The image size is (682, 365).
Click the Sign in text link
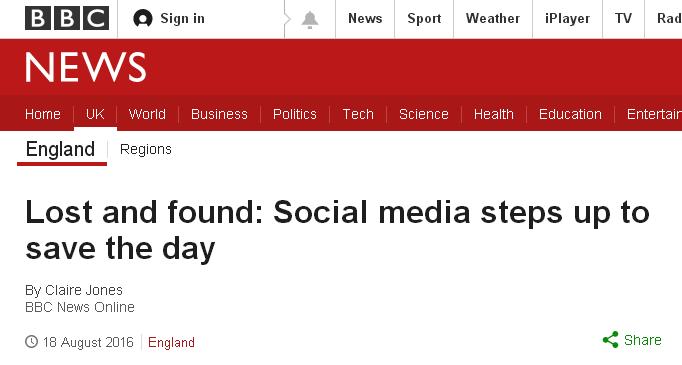182,19
